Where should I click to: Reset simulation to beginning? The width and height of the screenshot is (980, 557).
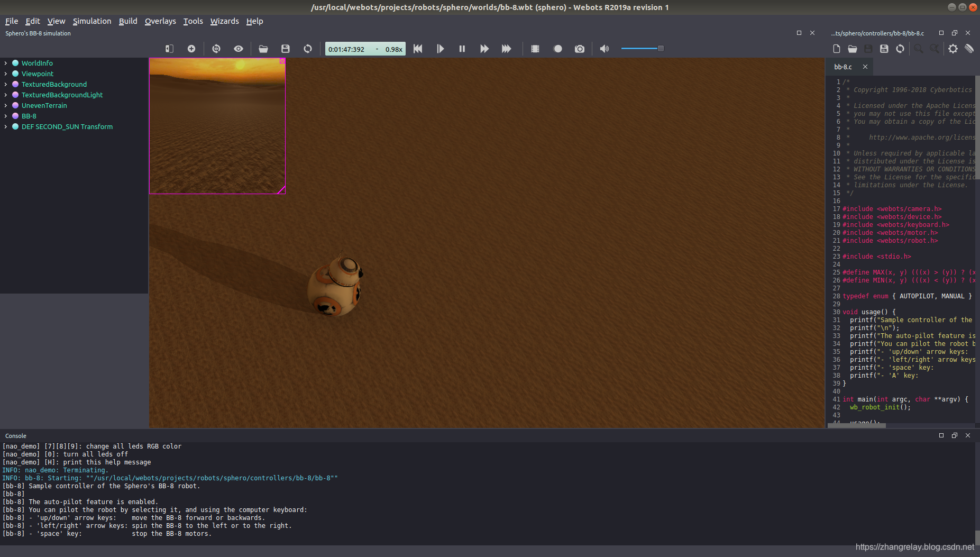(418, 49)
